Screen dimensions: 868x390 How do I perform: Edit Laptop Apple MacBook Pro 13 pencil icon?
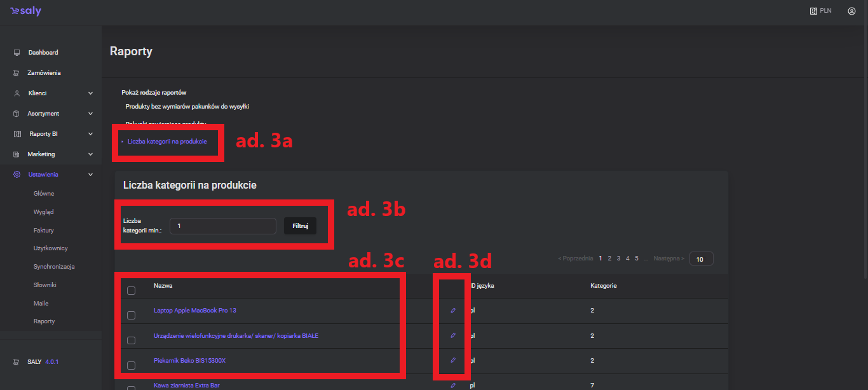453,311
